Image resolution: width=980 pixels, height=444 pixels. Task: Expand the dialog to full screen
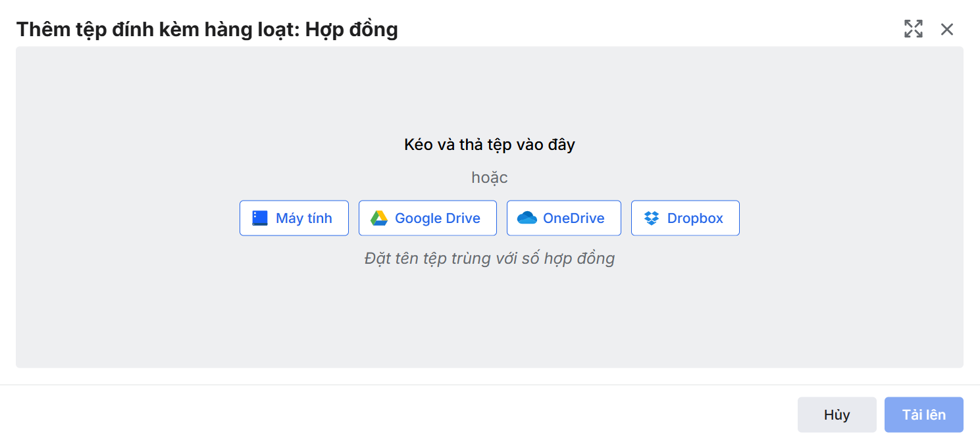click(x=913, y=29)
